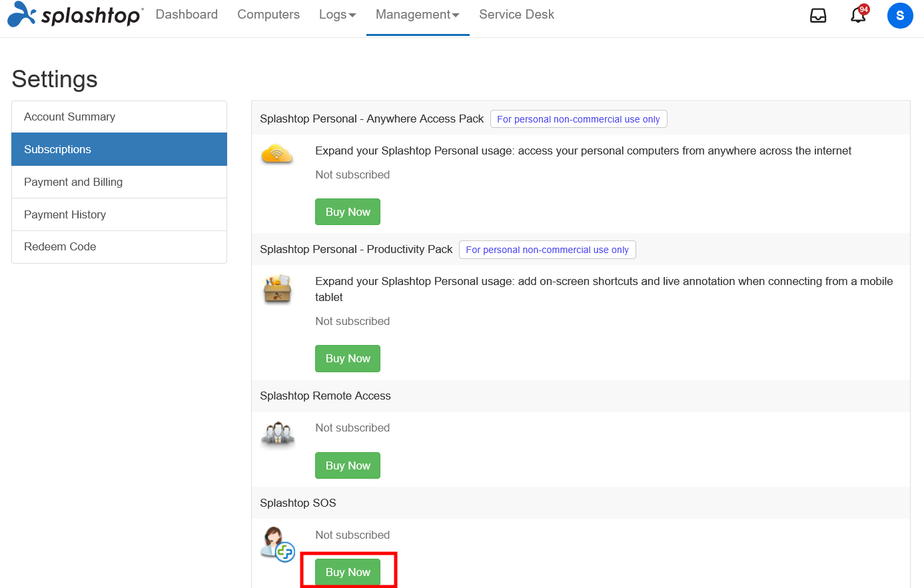Expand the Logs dropdown menu
Screen dimensions: 924x588
point(338,15)
